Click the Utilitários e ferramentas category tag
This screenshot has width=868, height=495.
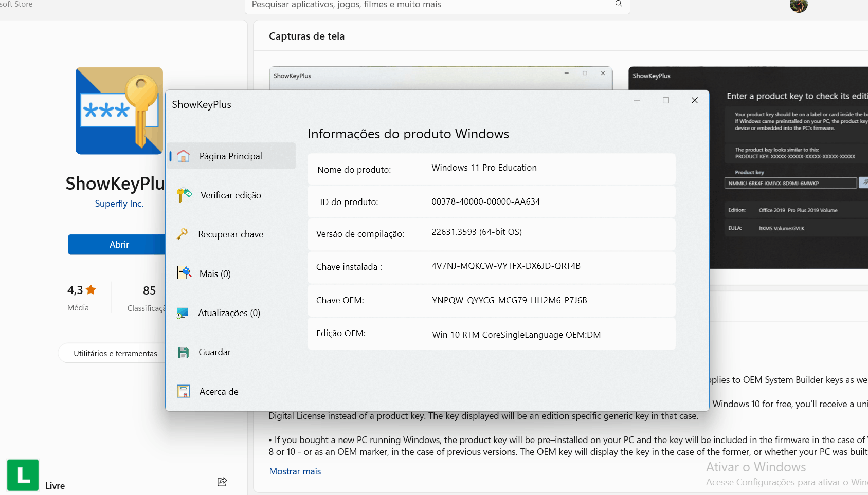point(115,354)
